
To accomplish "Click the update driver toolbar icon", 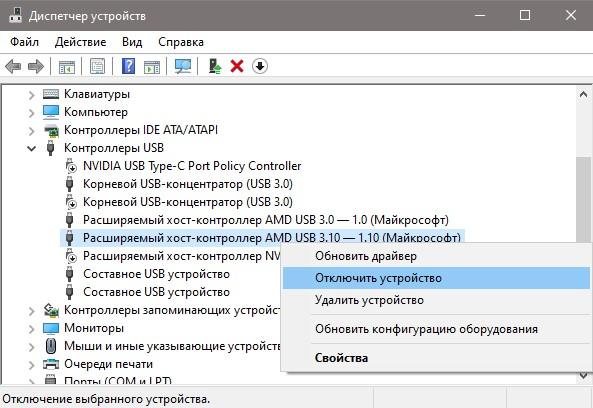I will (215, 66).
